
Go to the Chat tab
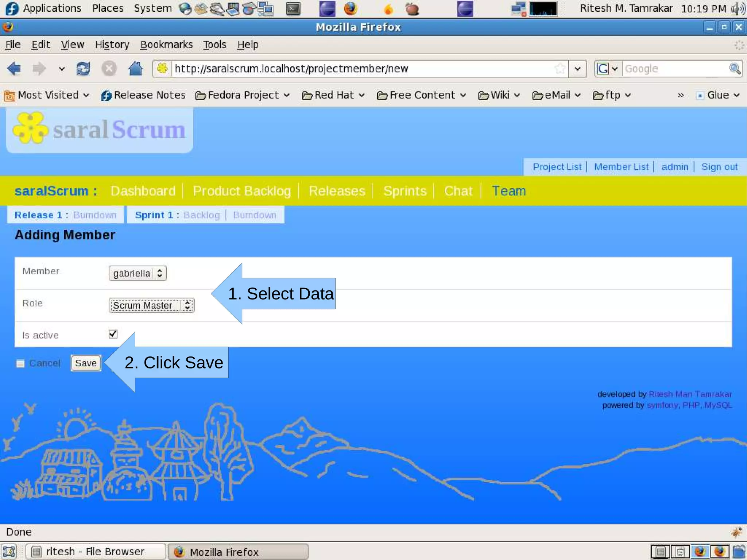click(x=458, y=191)
